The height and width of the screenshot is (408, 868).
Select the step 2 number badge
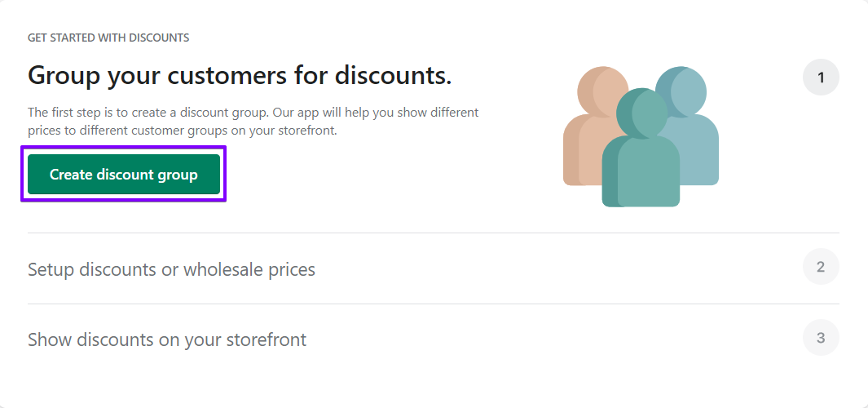coord(821,267)
